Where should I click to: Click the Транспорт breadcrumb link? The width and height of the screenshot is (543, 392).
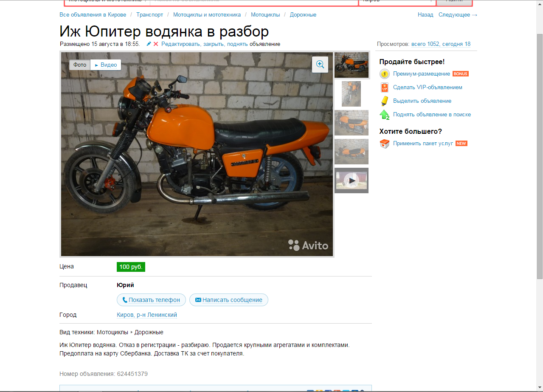(149, 15)
